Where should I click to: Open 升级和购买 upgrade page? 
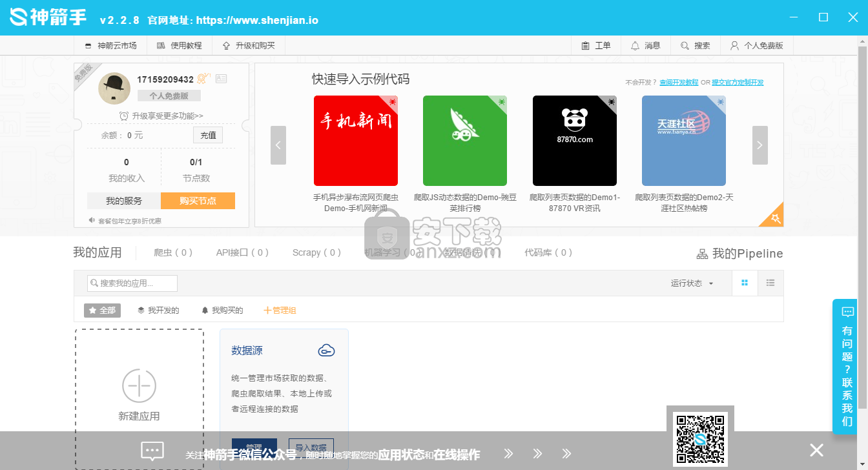(x=248, y=46)
